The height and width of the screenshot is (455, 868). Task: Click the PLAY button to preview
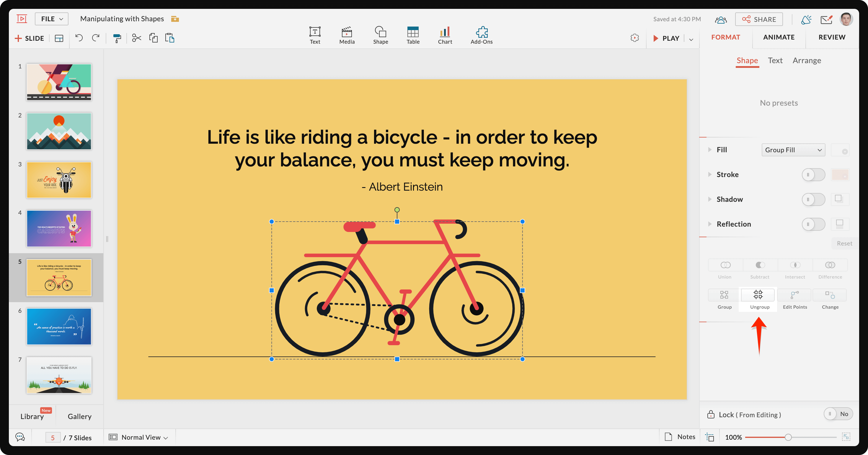668,37
